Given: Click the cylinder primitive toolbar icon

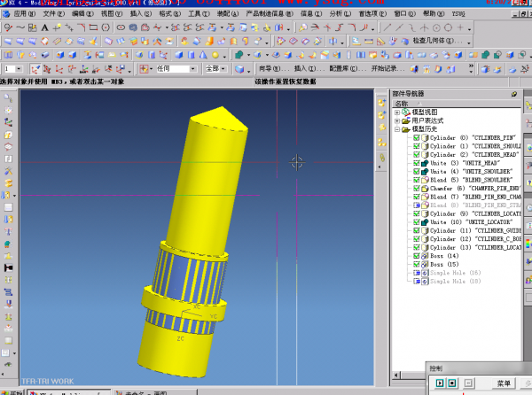Looking at the screenshot, I should tap(191, 55).
